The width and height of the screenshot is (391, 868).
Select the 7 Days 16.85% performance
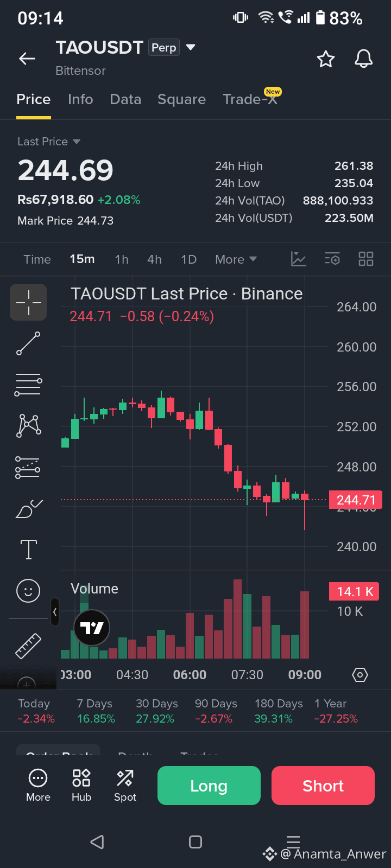point(96,711)
